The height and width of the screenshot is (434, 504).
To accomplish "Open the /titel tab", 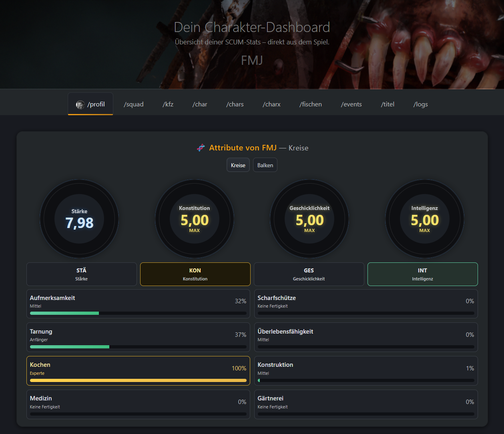I will (x=388, y=104).
